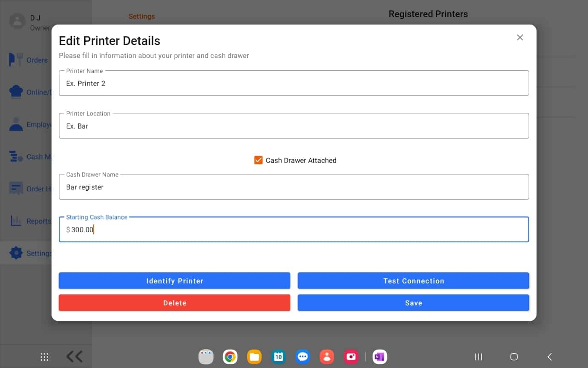Open the Order History receipt icon

(16, 189)
